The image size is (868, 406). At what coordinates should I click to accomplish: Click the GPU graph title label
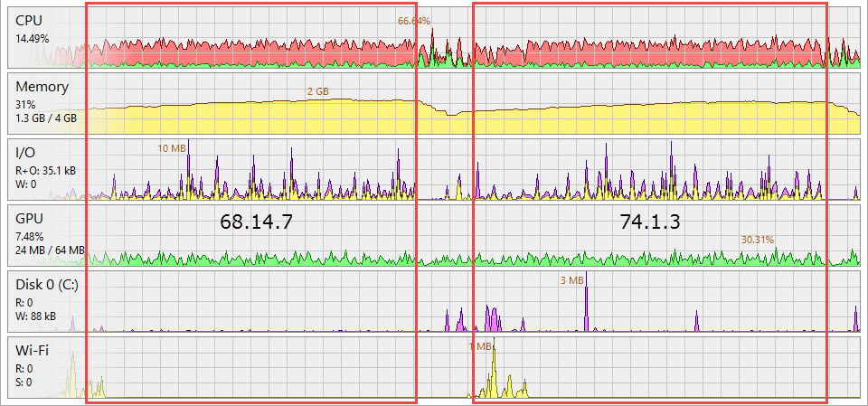coord(30,218)
